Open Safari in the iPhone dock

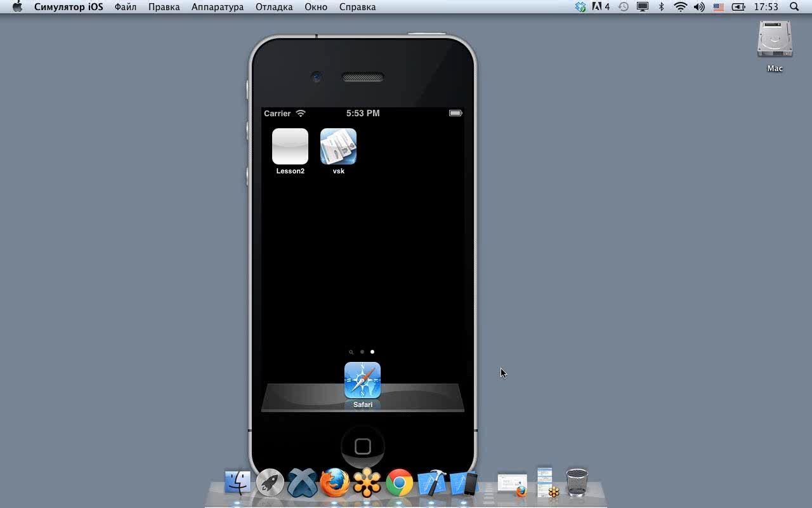(x=362, y=380)
